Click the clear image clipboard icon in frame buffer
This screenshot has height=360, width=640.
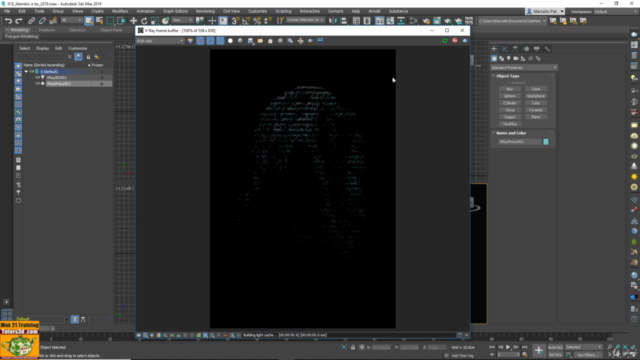[x=270, y=41]
